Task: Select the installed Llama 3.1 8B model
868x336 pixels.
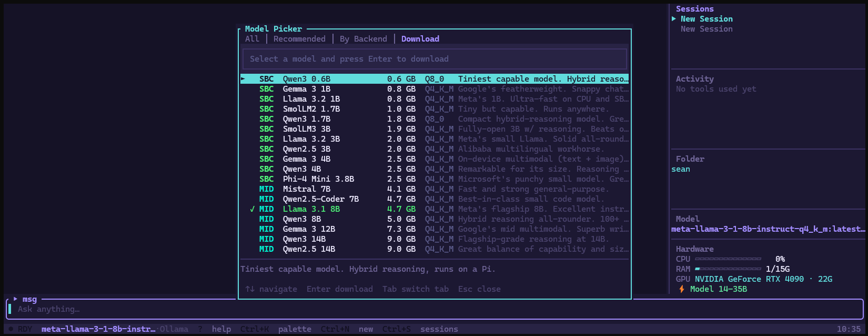Action: (435, 209)
